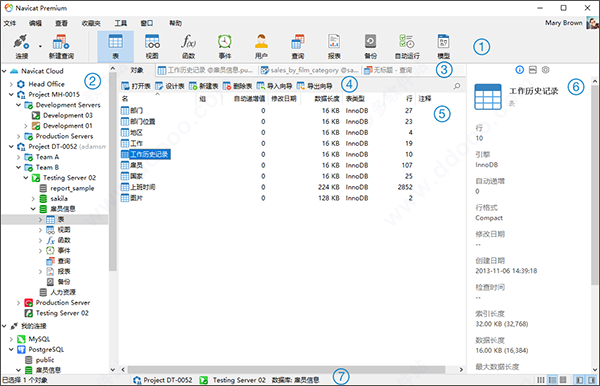The image size is (600, 386).
Task: Toggle the right information pane button
Action: pos(592,380)
